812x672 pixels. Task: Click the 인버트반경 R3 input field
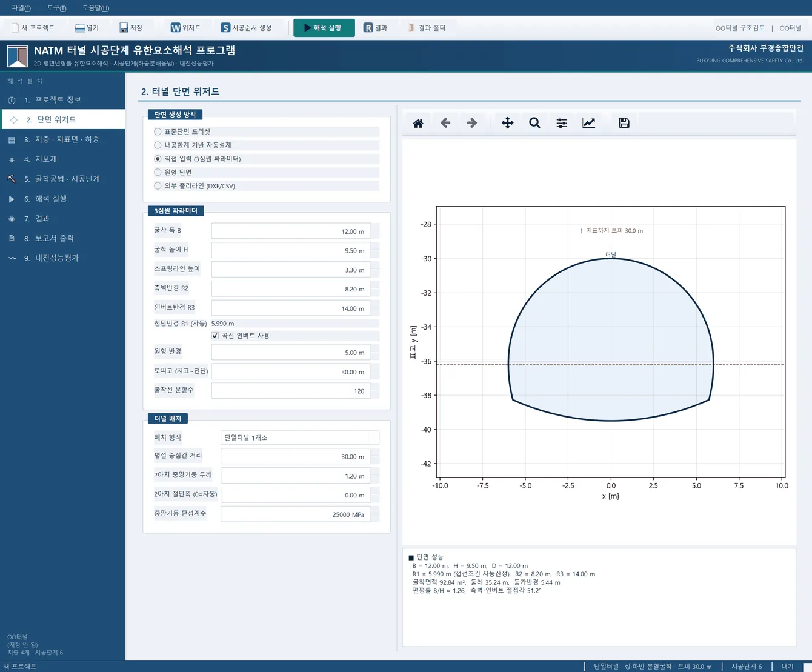290,308
